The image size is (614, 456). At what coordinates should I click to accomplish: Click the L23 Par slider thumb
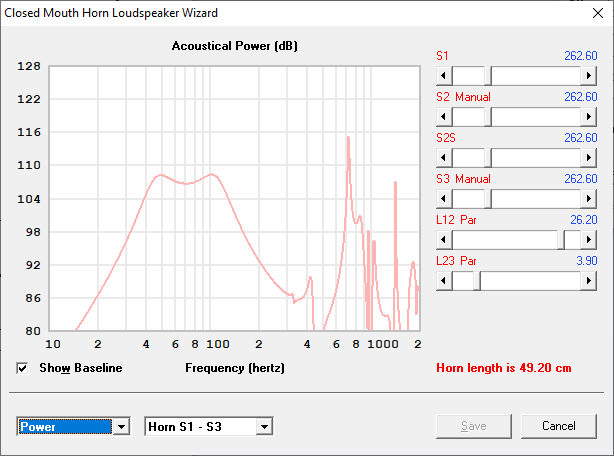pyautogui.click(x=477, y=281)
